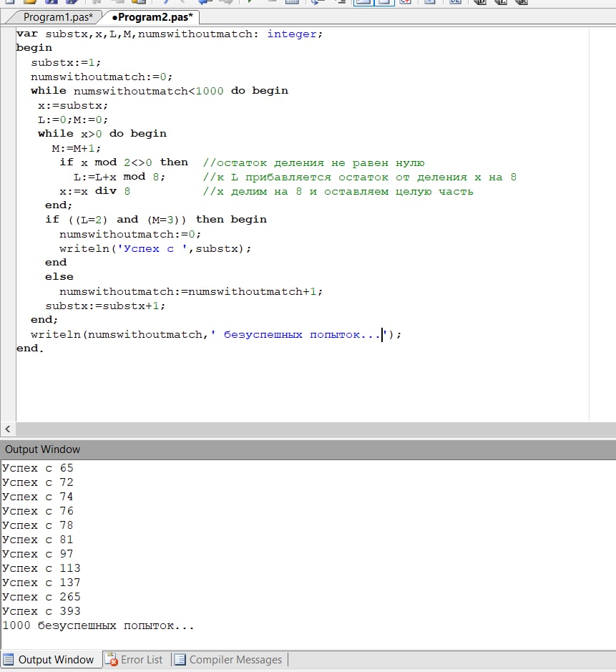Click output line 'Успех с 113'
The width and height of the screenshot is (616, 672).
41,568
